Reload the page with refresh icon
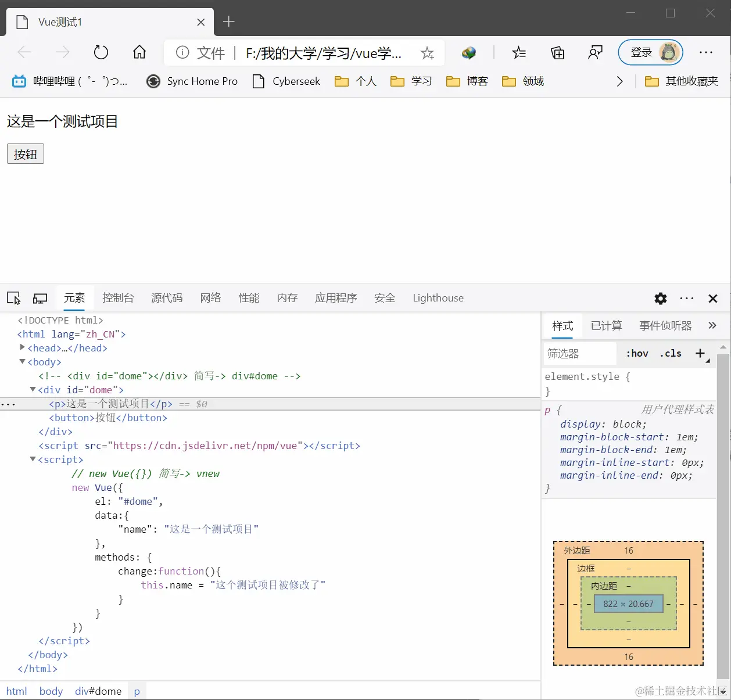 tap(101, 53)
